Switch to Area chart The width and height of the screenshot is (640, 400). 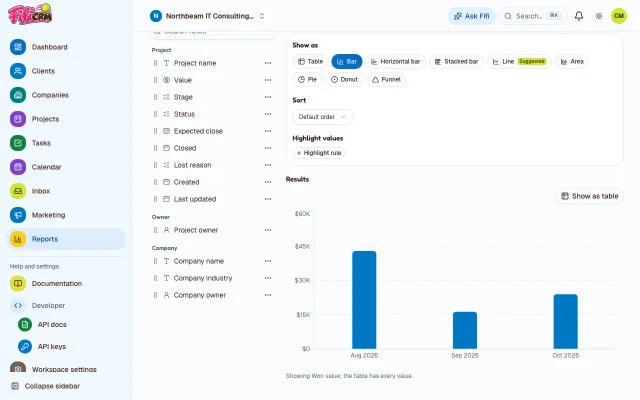[x=572, y=62]
